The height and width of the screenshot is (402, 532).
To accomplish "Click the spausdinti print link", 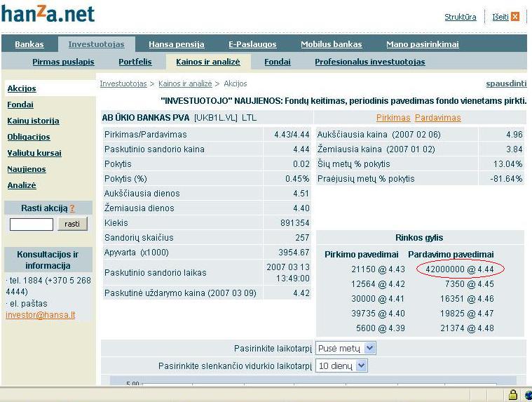I will (x=506, y=83).
